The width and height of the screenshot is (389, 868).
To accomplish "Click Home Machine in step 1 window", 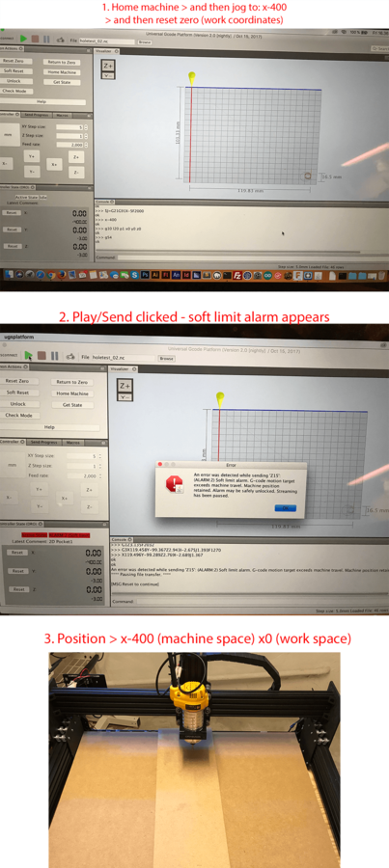I will [62, 72].
